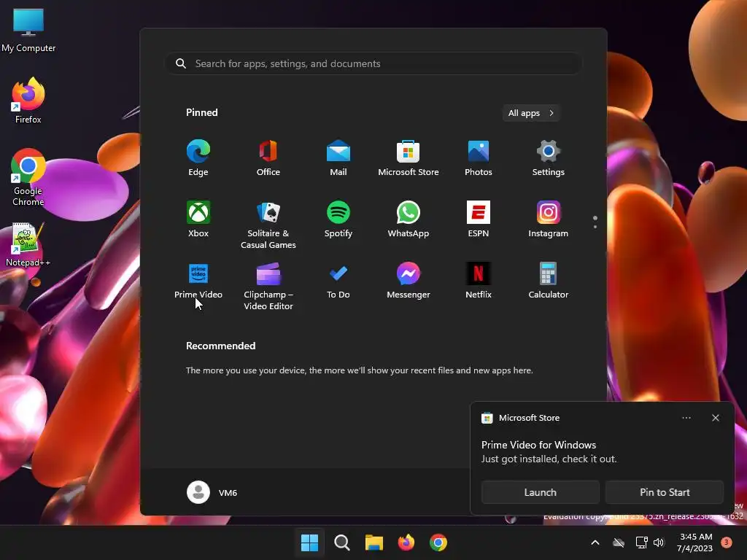Screen dimensions: 747x560
Task: Select Firefox desktop shortcut
Action: (x=28, y=101)
